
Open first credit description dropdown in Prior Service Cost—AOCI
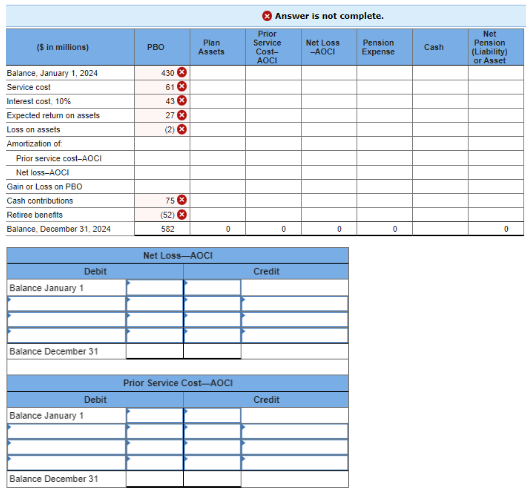pyautogui.click(x=294, y=431)
